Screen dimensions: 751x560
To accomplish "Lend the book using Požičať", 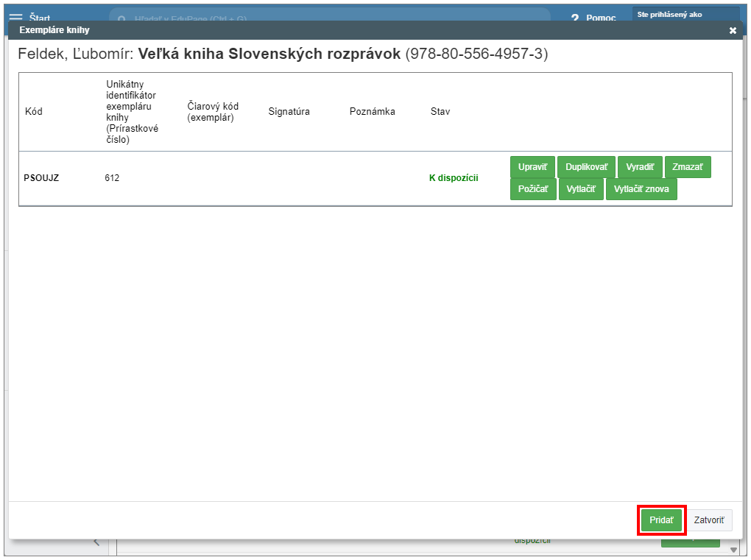I will [x=532, y=189].
